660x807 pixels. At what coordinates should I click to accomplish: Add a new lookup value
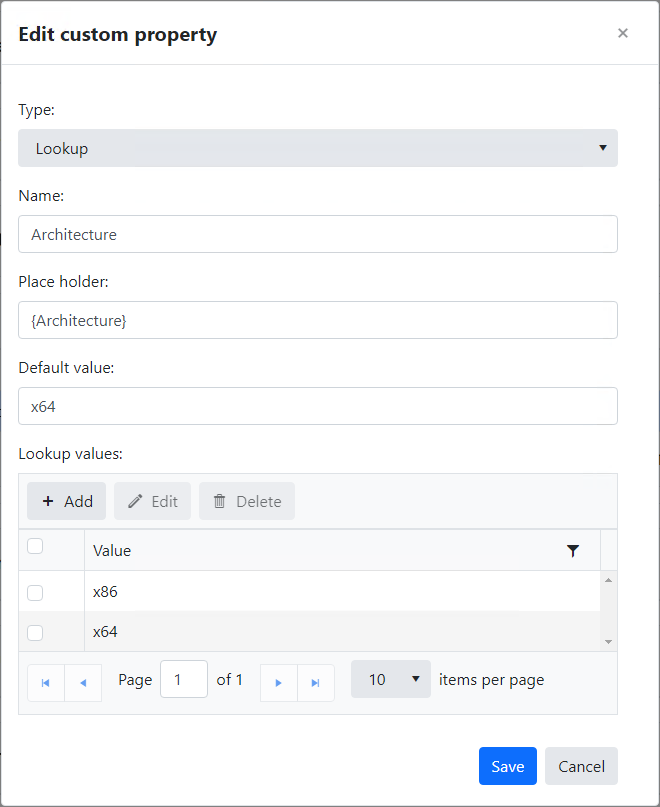coord(66,501)
